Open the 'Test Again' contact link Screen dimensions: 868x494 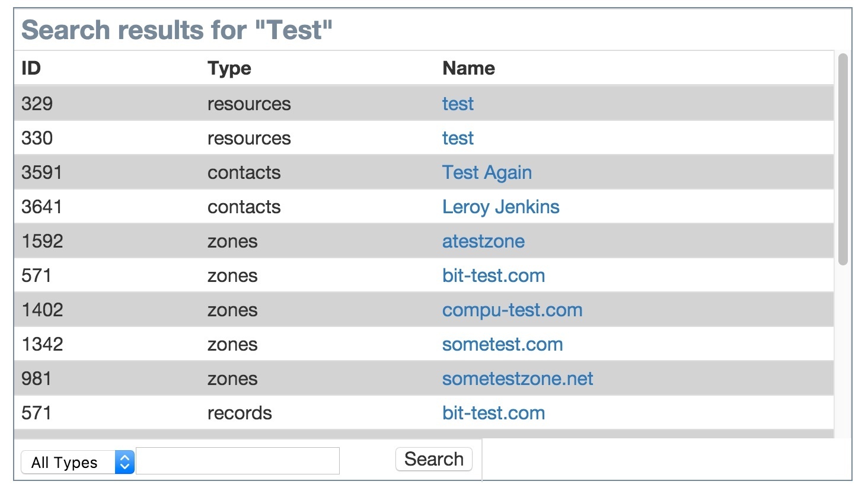pos(487,173)
